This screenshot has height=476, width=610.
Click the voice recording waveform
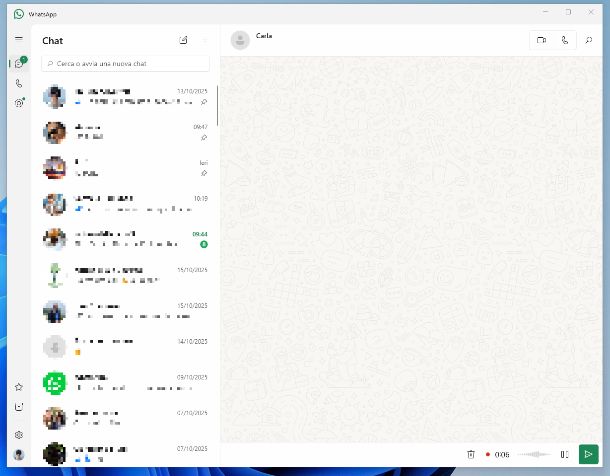[535, 454]
